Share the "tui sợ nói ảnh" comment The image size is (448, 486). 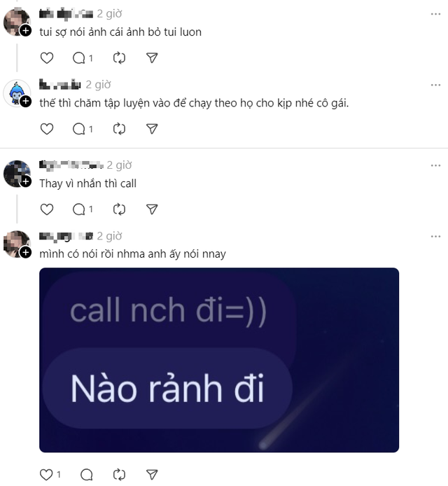pyautogui.click(x=152, y=58)
